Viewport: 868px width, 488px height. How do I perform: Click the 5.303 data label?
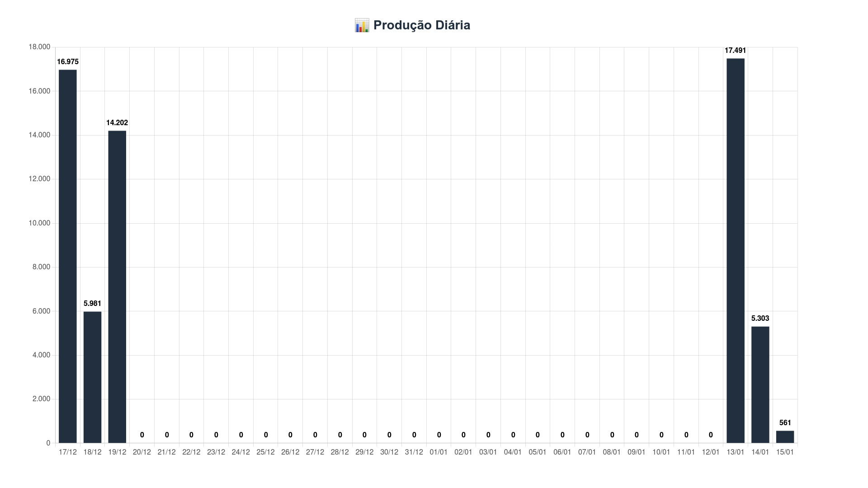coord(760,319)
